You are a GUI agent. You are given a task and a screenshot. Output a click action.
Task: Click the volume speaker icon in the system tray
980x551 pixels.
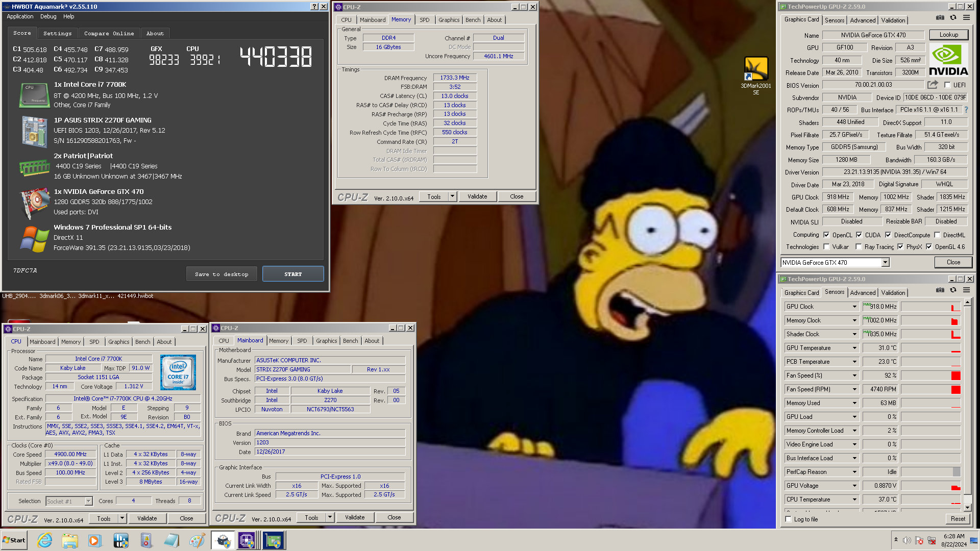coord(907,540)
